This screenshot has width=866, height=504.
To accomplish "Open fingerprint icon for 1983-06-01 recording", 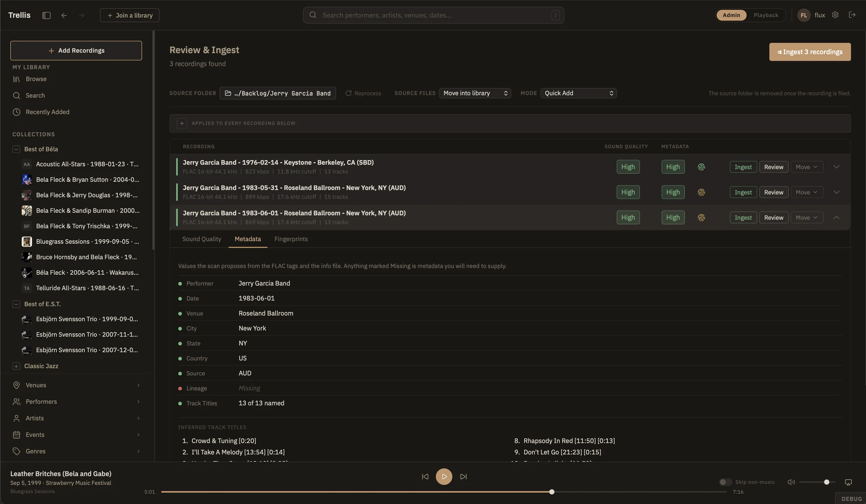I will [701, 217].
